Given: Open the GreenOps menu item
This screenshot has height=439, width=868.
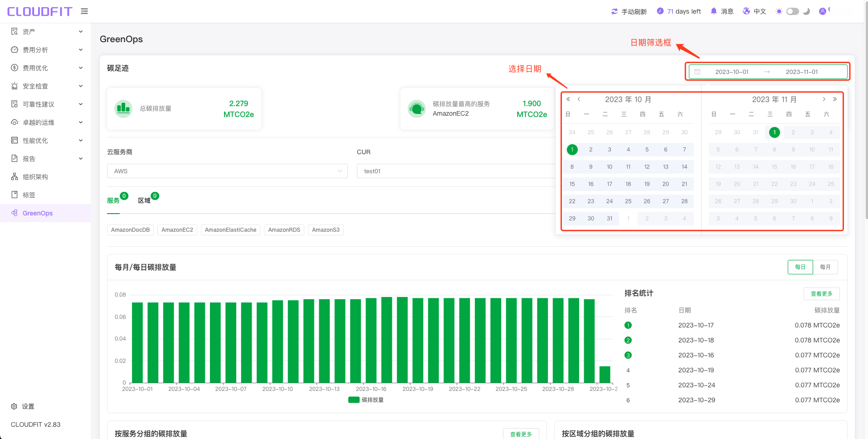Looking at the screenshot, I should tap(45, 213).
